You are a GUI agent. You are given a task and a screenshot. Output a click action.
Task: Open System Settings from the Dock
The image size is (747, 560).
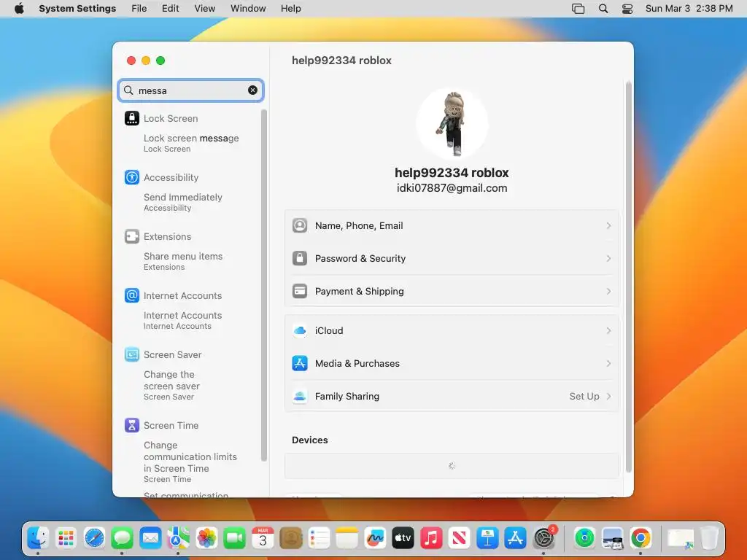543,538
